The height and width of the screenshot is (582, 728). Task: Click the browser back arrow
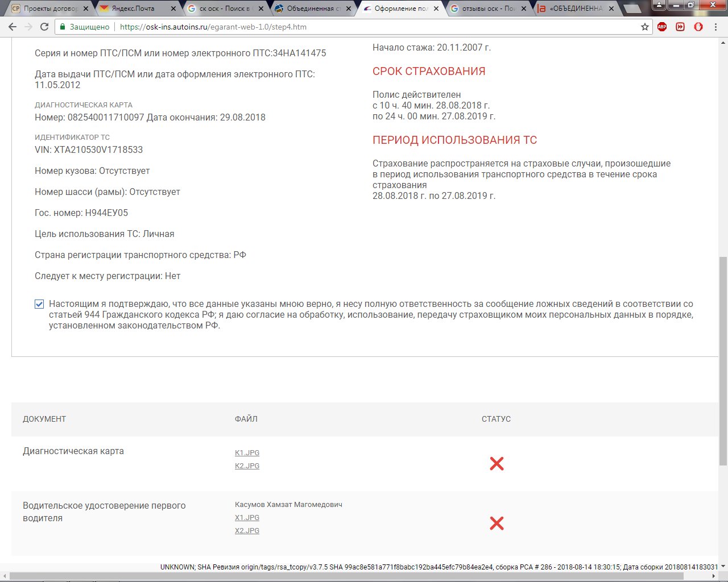click(13, 27)
